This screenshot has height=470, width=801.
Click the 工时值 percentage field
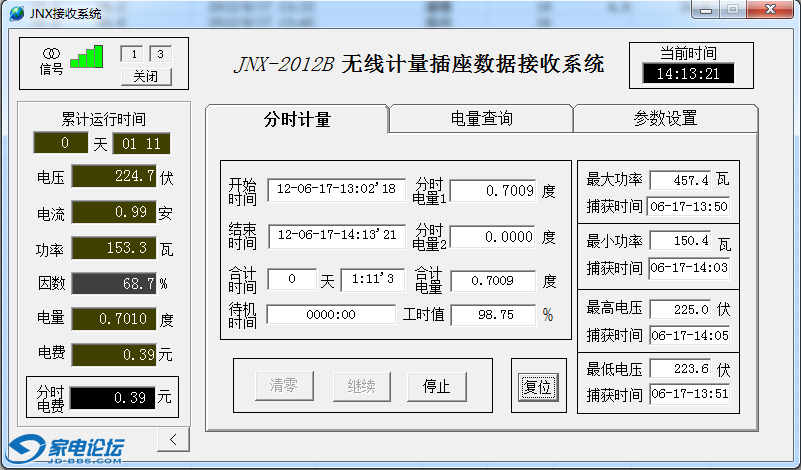tap(493, 315)
